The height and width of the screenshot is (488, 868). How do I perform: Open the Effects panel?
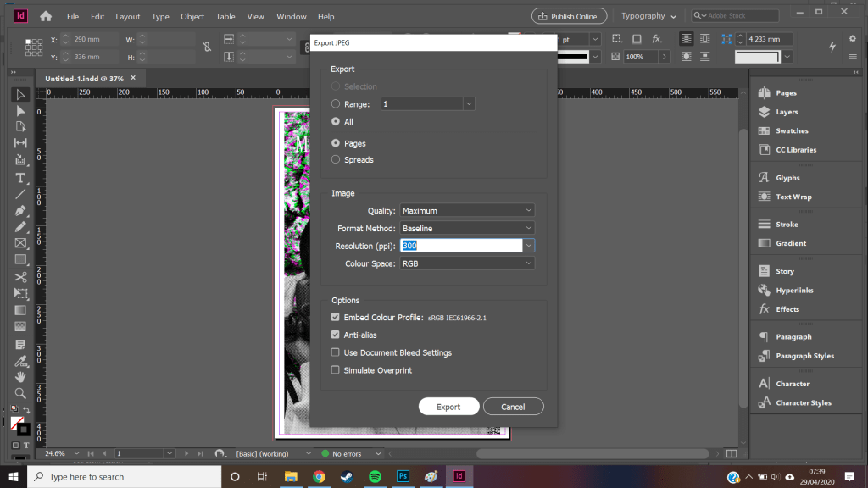click(x=787, y=309)
